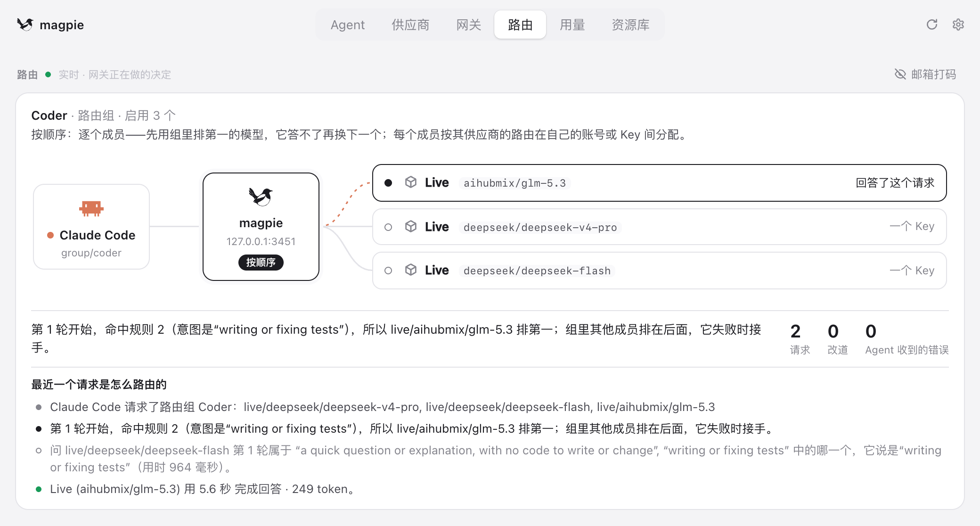
Task: Click log line starting Claude Code 请求了路由组
Action: coord(383,407)
